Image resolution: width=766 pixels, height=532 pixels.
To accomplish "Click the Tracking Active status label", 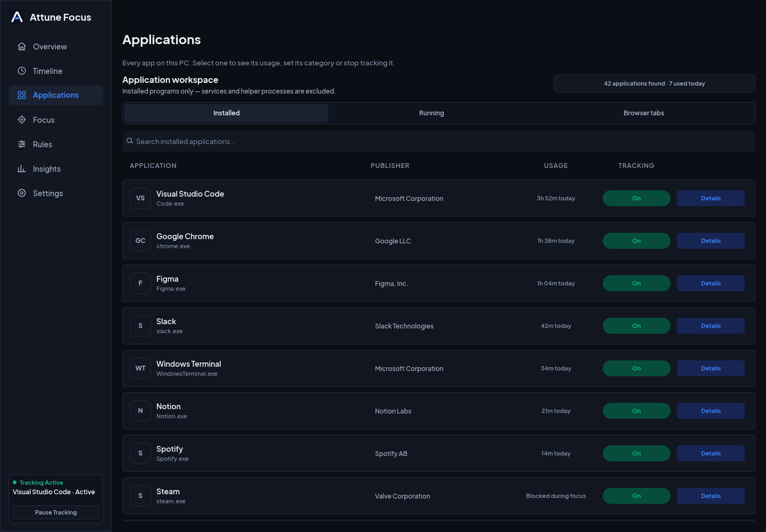I will [x=41, y=483].
